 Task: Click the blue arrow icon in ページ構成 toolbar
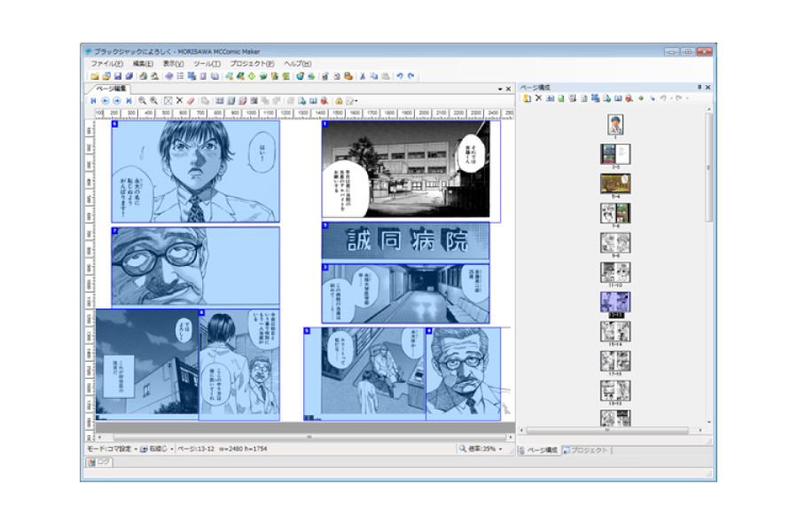(x=652, y=98)
